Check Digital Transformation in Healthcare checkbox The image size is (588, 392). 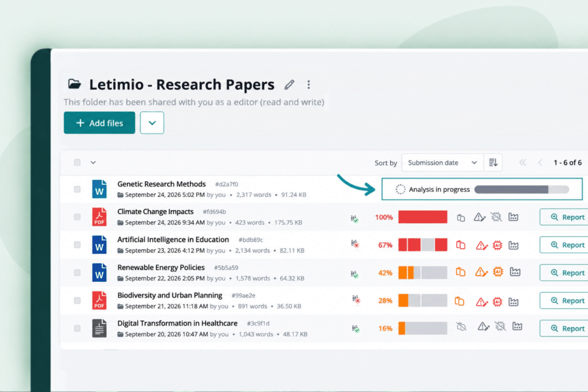click(78, 328)
